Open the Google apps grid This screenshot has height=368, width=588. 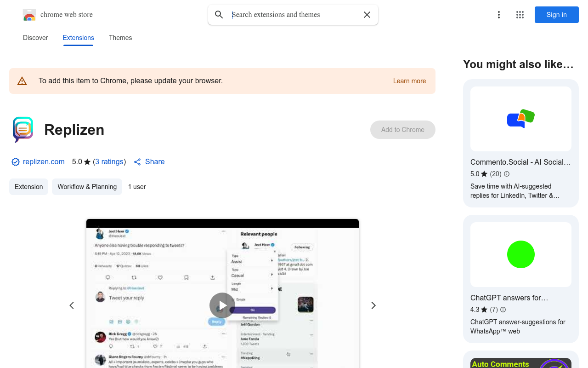(x=520, y=15)
